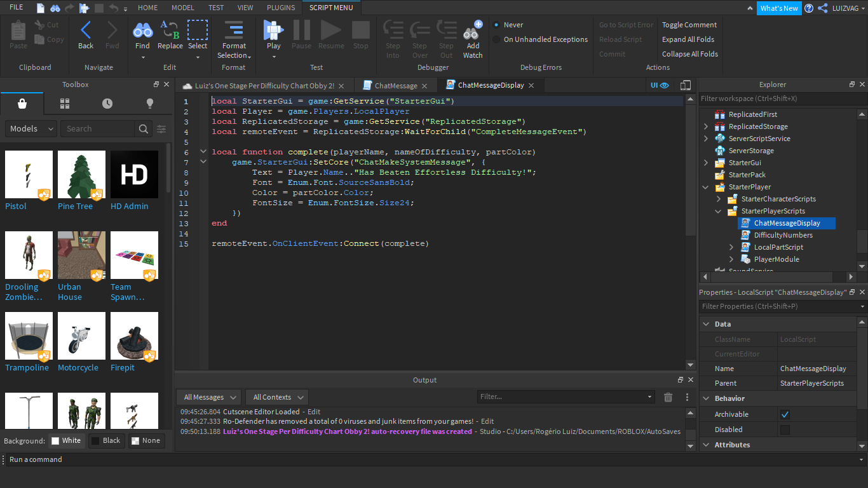Viewport: 868px width, 488px height.
Task: Open the Models category dropdown
Action: click(x=31, y=128)
